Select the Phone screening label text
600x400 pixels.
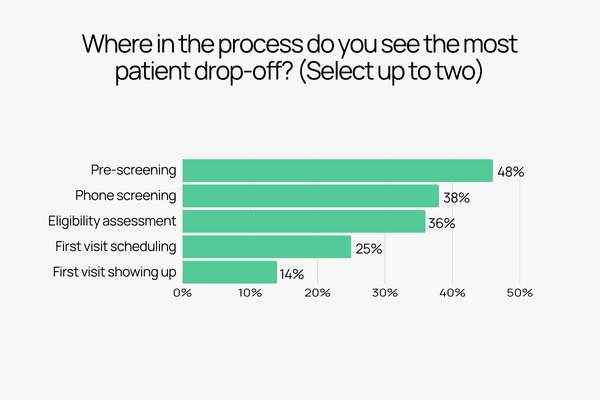126,195
